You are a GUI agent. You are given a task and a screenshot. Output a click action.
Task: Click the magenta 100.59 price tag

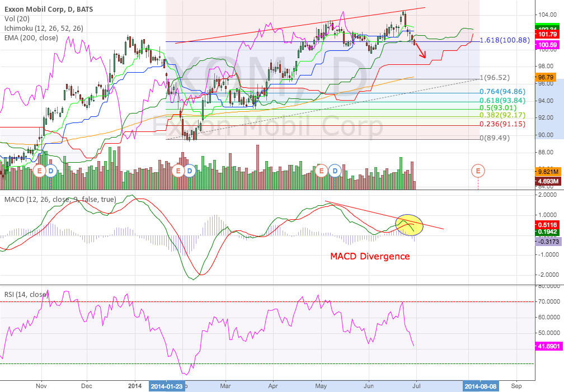(x=547, y=45)
